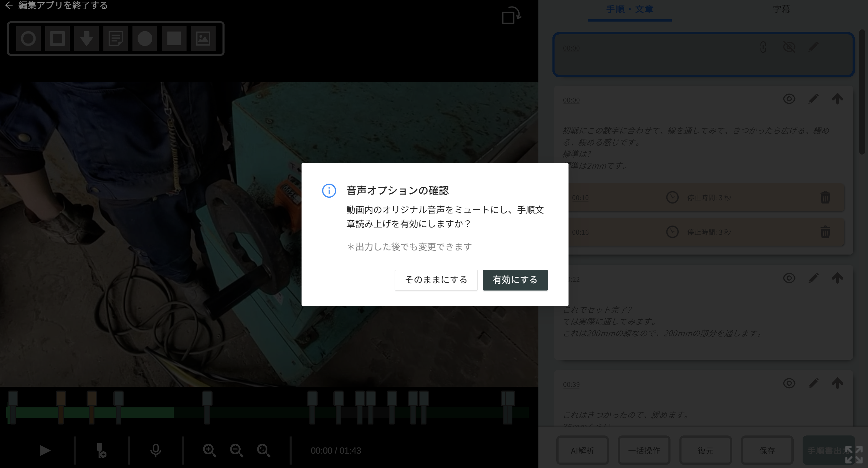
Task: Select the hollow circle annotation tool
Action: pyautogui.click(x=28, y=38)
